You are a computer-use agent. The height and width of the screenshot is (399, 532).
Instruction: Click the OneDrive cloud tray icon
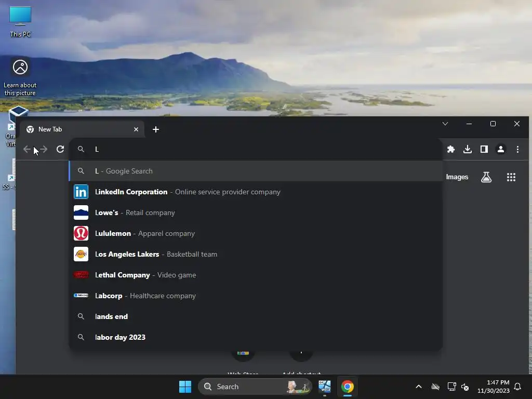[x=435, y=387]
